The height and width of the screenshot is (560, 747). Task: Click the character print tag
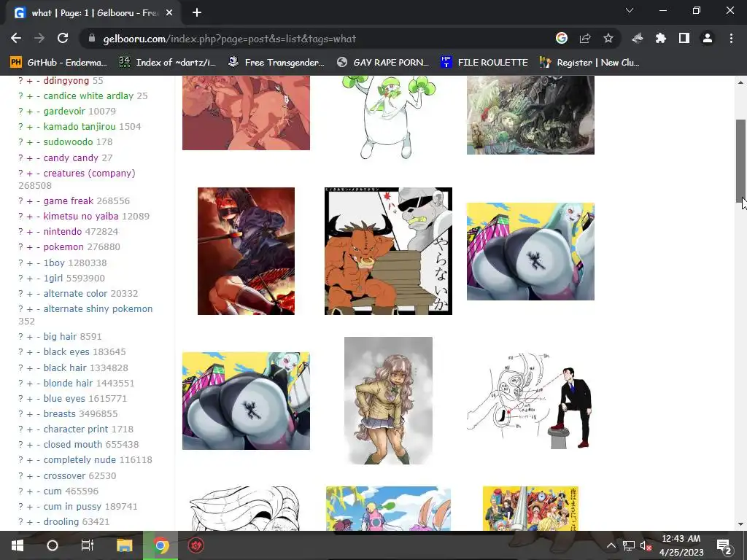tap(76, 429)
